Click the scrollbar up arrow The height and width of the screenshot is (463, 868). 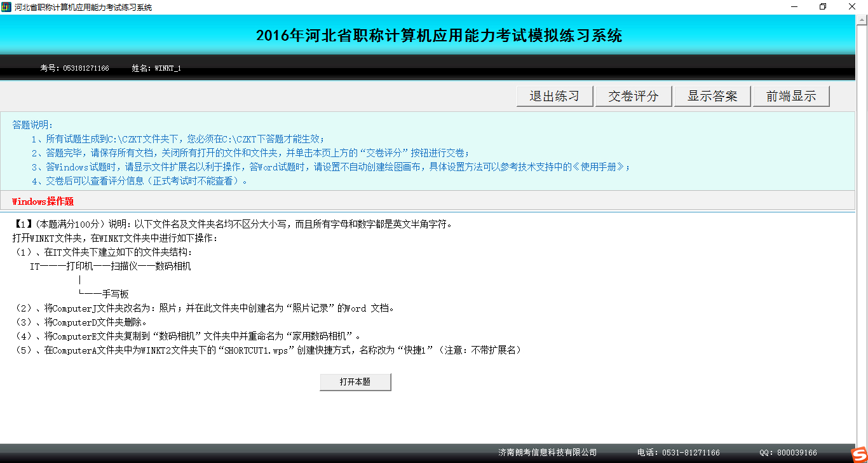tap(862, 21)
